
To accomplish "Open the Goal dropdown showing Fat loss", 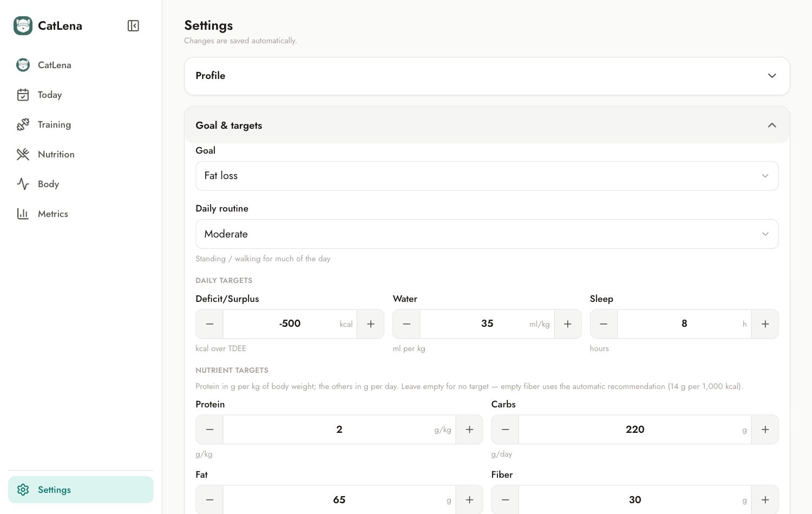I will [487, 176].
